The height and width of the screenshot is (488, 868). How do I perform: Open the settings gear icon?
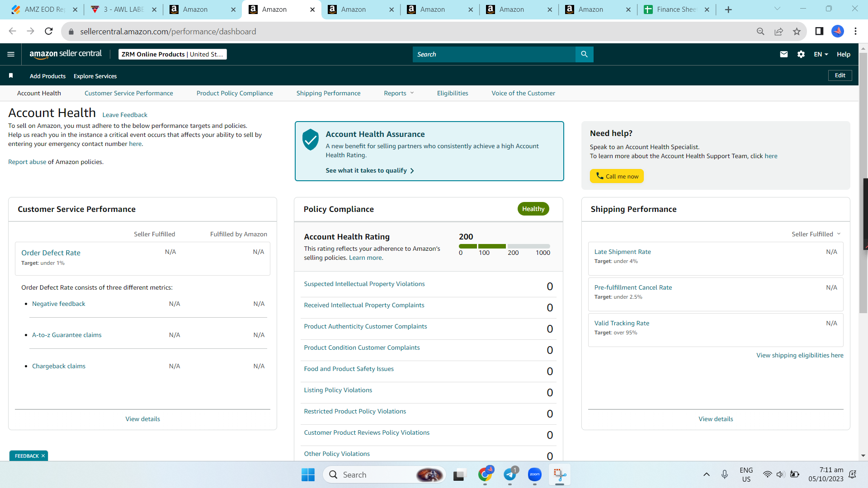801,54
